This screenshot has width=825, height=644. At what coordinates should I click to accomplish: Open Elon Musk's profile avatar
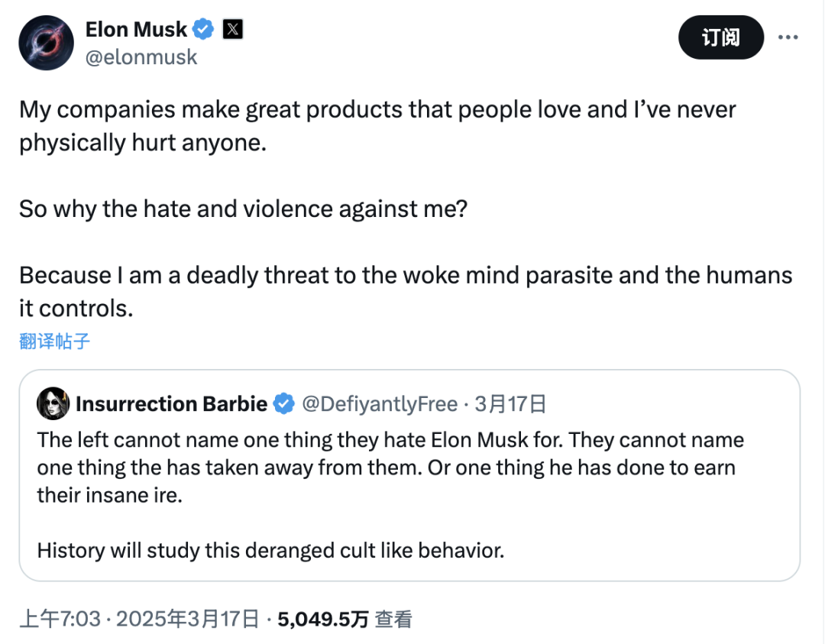coord(47,43)
